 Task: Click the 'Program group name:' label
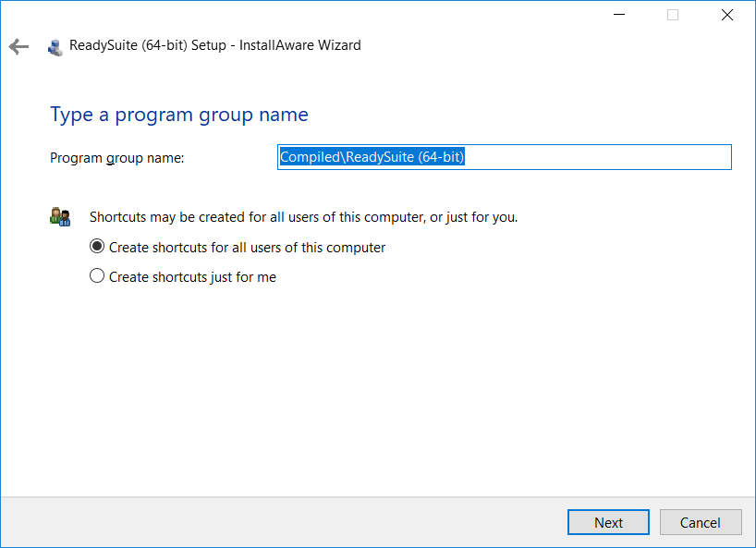point(117,158)
